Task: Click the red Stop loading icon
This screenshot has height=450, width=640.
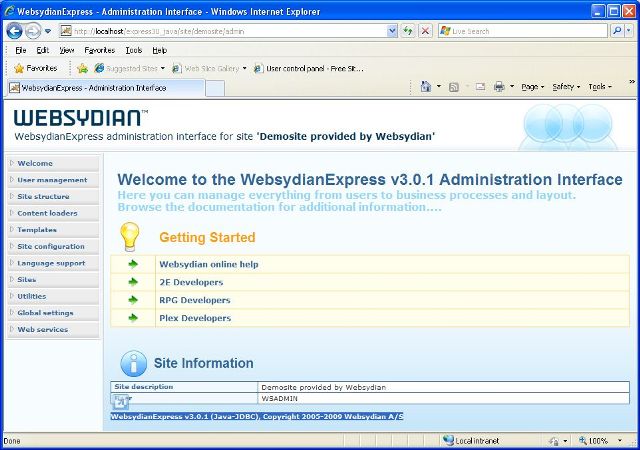Action: (x=425, y=31)
